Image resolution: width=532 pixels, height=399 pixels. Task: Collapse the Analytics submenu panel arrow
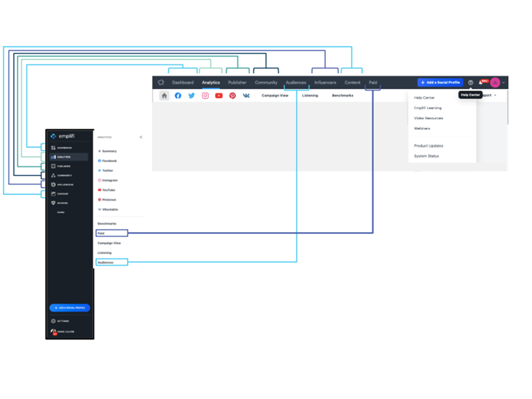tap(140, 137)
